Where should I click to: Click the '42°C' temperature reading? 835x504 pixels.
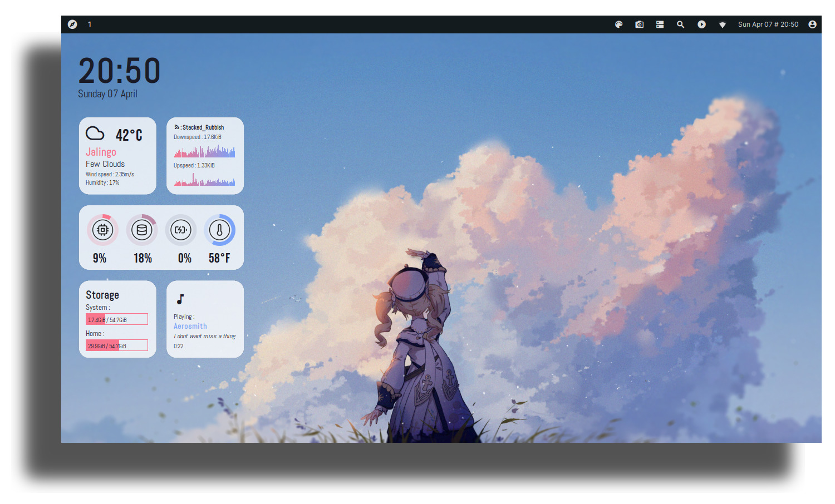pyautogui.click(x=129, y=135)
